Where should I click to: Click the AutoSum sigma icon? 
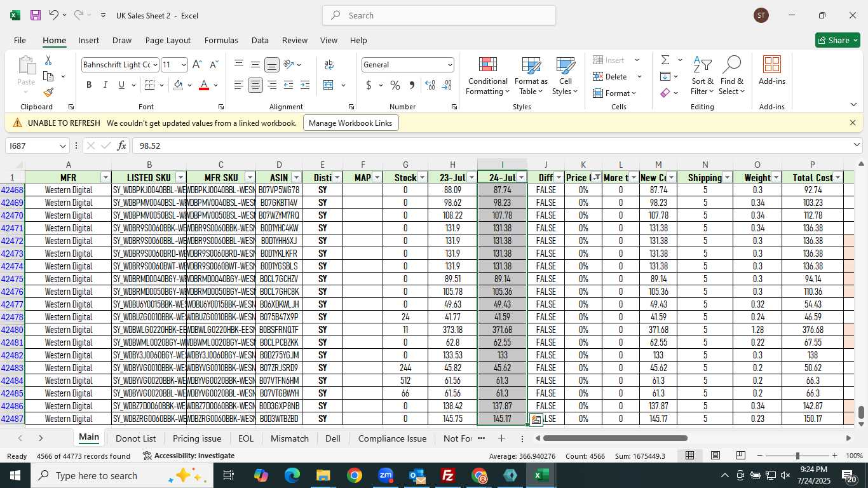coord(665,60)
